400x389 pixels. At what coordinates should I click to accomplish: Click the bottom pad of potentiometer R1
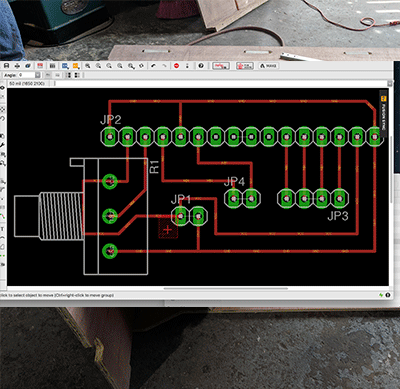110,251
